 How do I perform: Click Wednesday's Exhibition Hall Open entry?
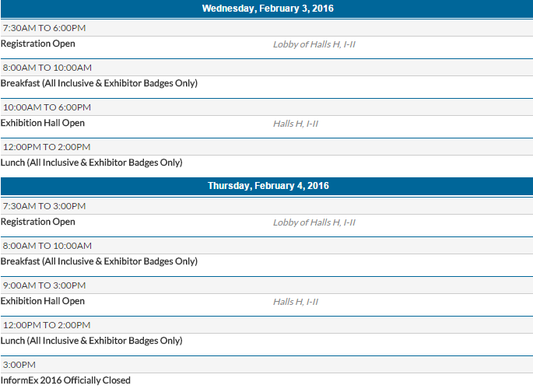click(x=43, y=123)
